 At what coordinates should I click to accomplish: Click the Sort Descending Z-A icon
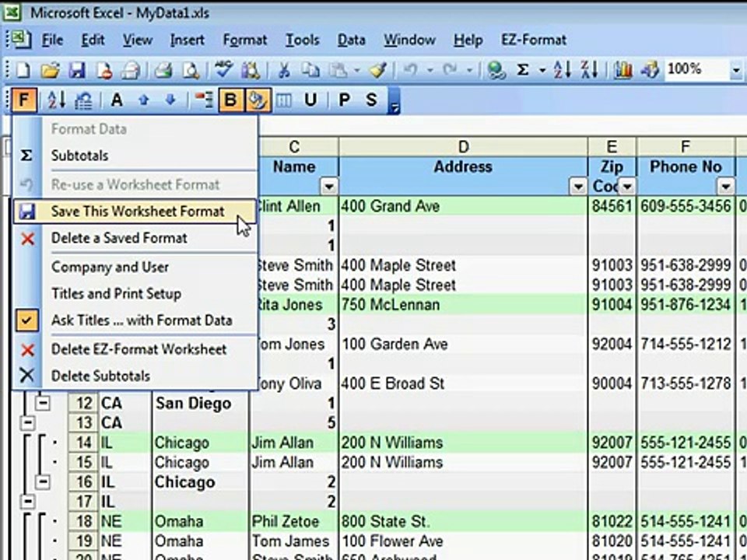tap(589, 71)
